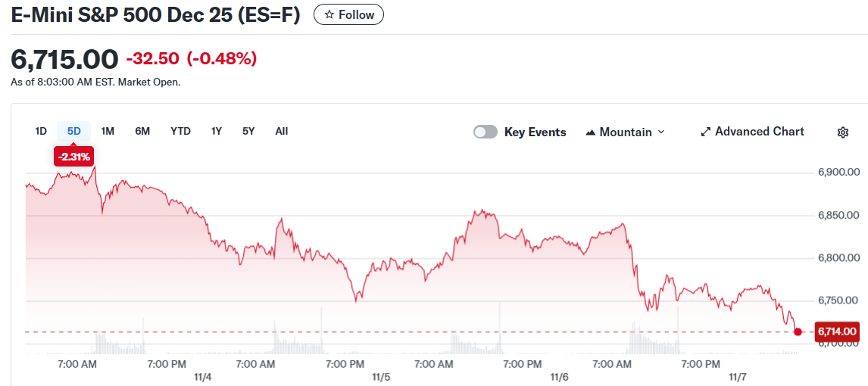Click the -2.31% performance badge
Viewport: 868px width, 386px height.
pyautogui.click(x=73, y=157)
